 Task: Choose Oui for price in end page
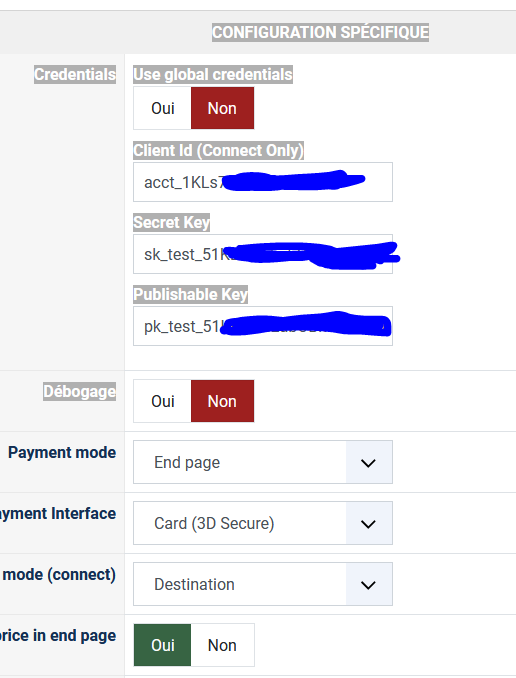[162, 645]
